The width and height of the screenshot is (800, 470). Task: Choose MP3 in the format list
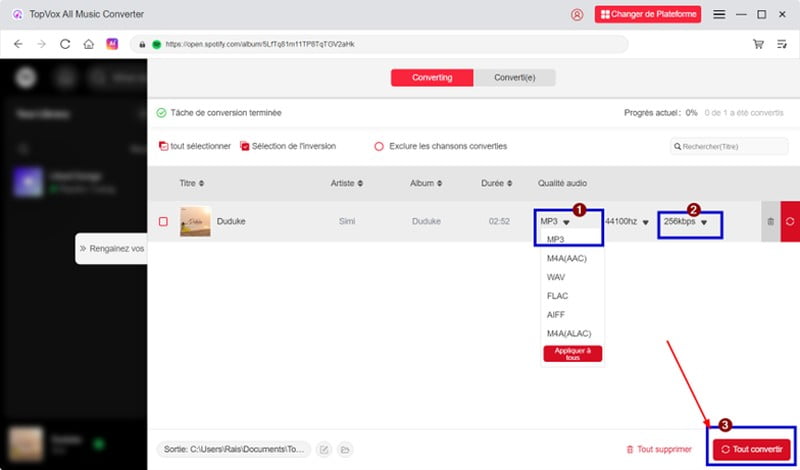click(556, 239)
